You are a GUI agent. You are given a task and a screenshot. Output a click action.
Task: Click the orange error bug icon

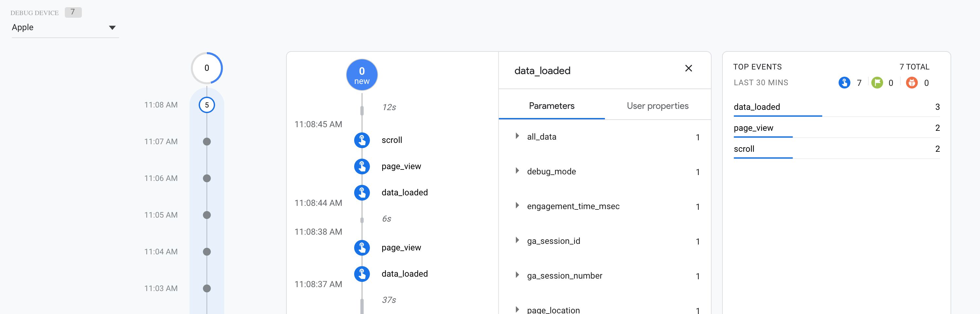(912, 83)
